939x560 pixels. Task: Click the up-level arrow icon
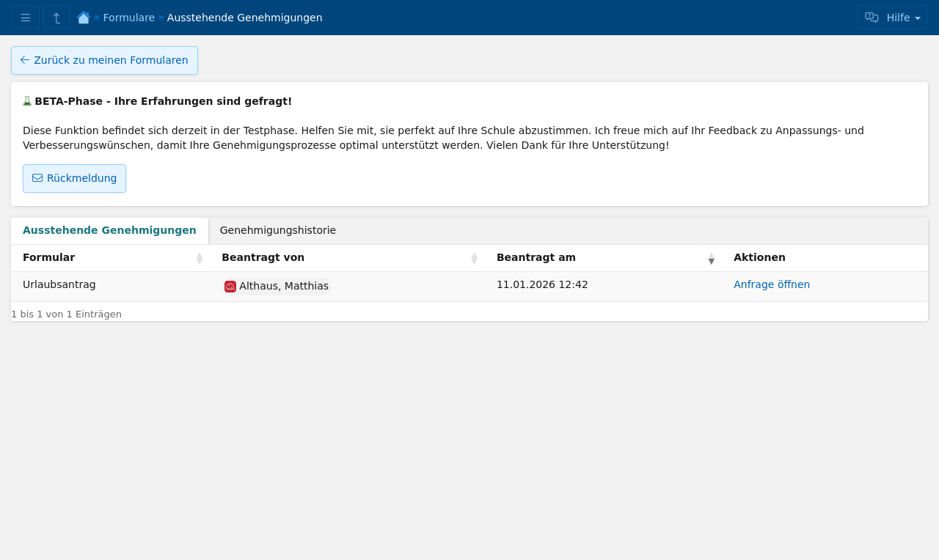56,18
